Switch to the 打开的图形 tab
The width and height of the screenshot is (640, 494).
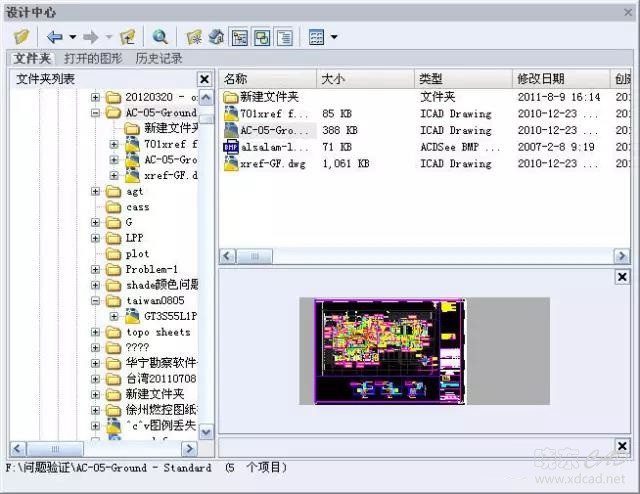click(93, 59)
